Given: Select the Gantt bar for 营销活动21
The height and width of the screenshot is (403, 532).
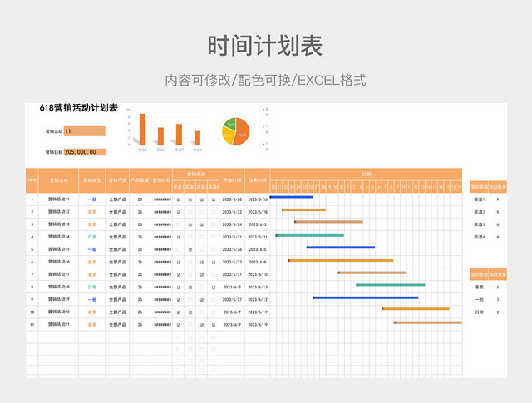Looking at the screenshot, I should click(428, 322).
